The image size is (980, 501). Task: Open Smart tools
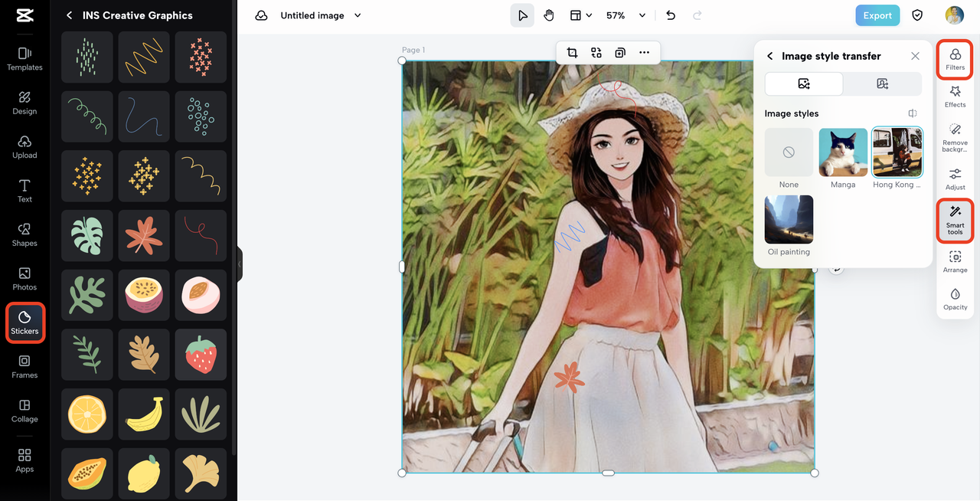(x=955, y=221)
